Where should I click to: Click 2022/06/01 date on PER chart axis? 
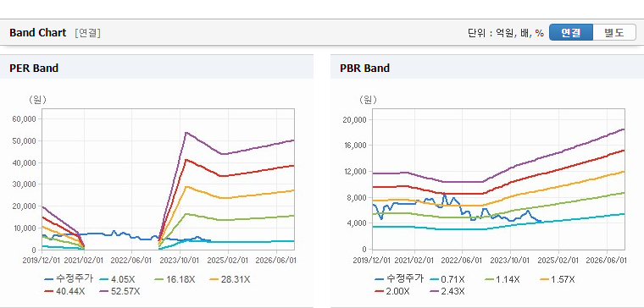tap(131, 260)
